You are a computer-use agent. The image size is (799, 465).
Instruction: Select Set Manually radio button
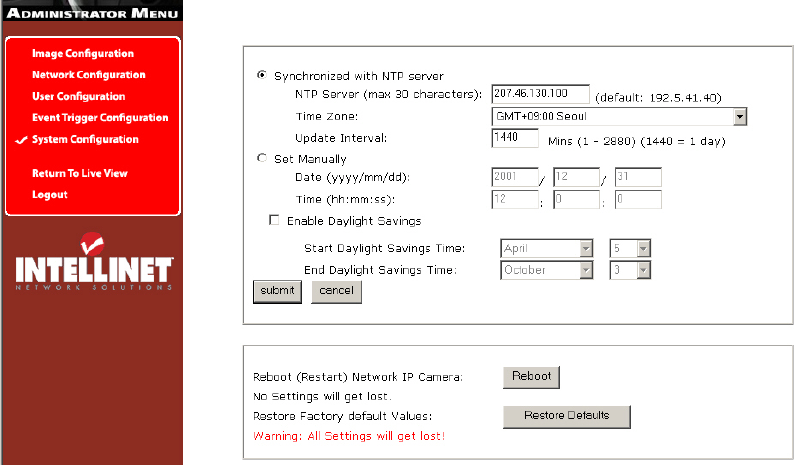262,158
